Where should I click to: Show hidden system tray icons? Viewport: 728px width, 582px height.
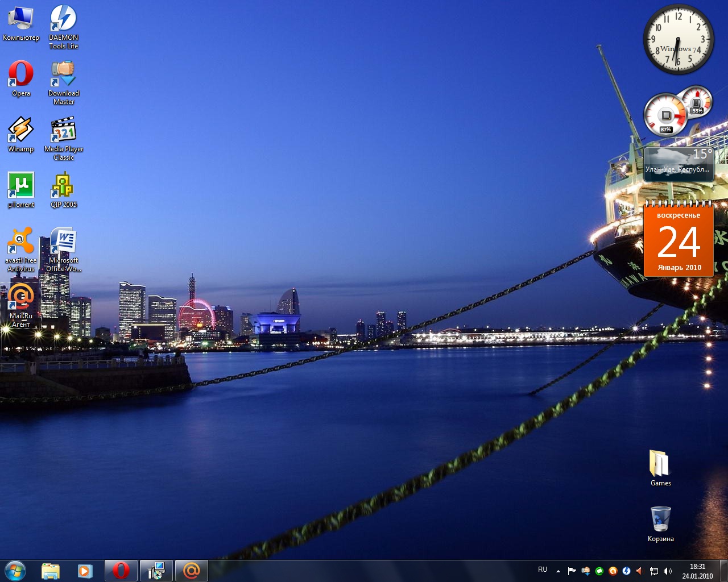(x=558, y=571)
